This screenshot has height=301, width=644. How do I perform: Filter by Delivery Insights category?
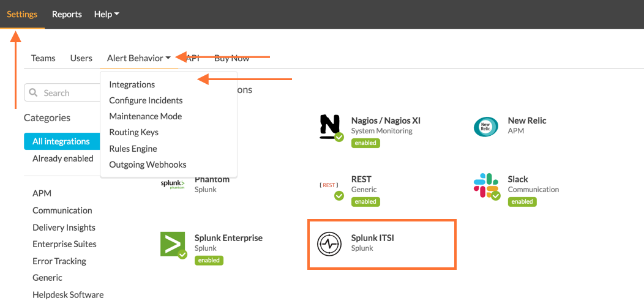[64, 228]
